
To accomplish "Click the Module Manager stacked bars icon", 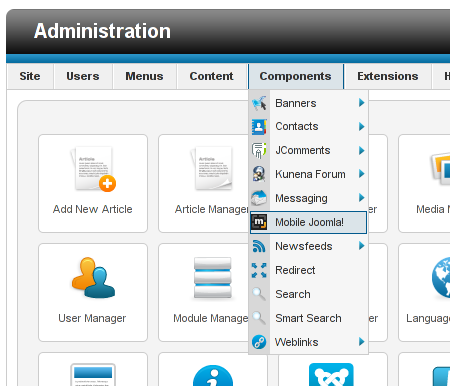I will 213,277.
